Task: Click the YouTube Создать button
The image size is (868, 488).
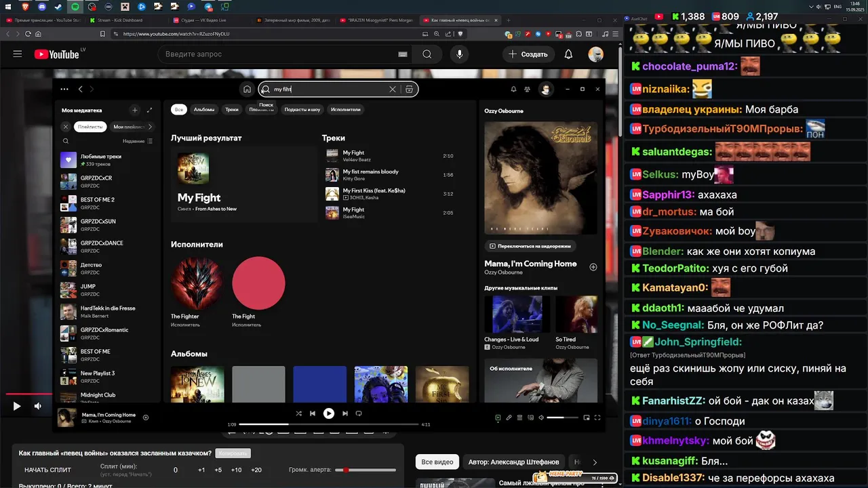Action: click(528, 54)
